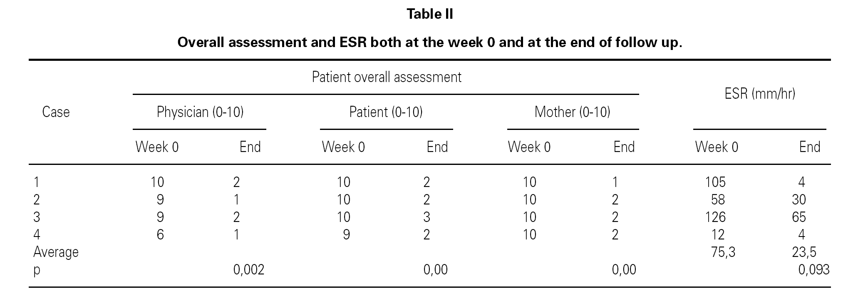Screen dimensions: 868x304
Task: Select the "Patient overall assessment" header
Action: tap(386, 77)
